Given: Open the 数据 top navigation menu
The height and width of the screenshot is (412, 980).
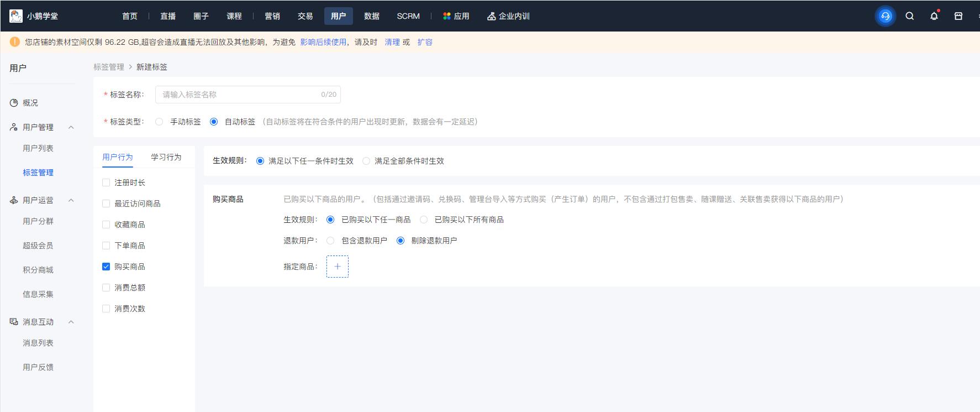Looking at the screenshot, I should coord(371,16).
